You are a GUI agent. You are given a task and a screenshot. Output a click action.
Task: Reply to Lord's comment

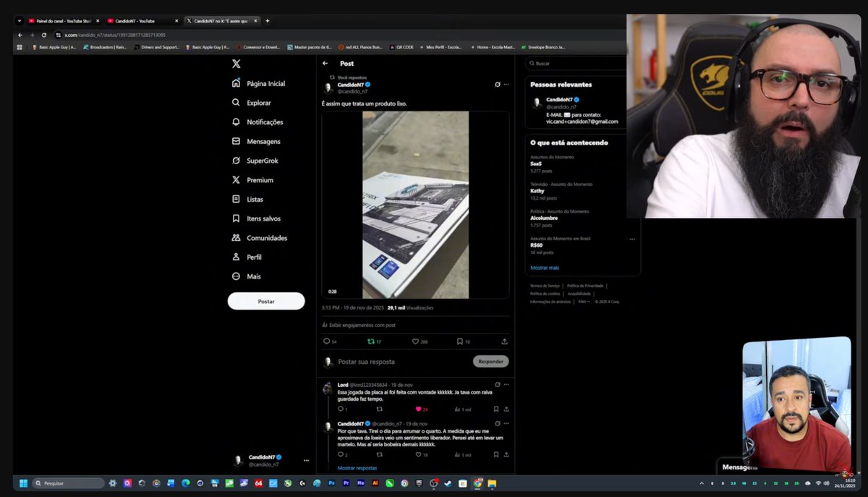click(x=342, y=409)
